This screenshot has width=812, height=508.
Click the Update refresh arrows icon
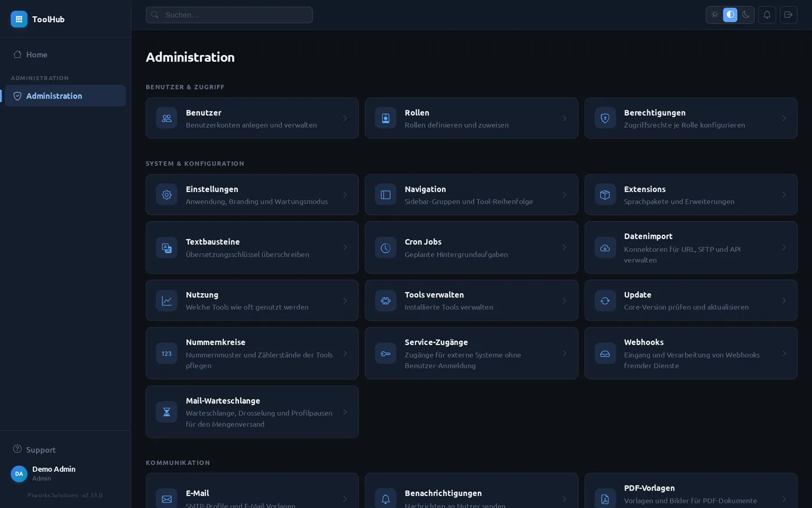pos(605,301)
